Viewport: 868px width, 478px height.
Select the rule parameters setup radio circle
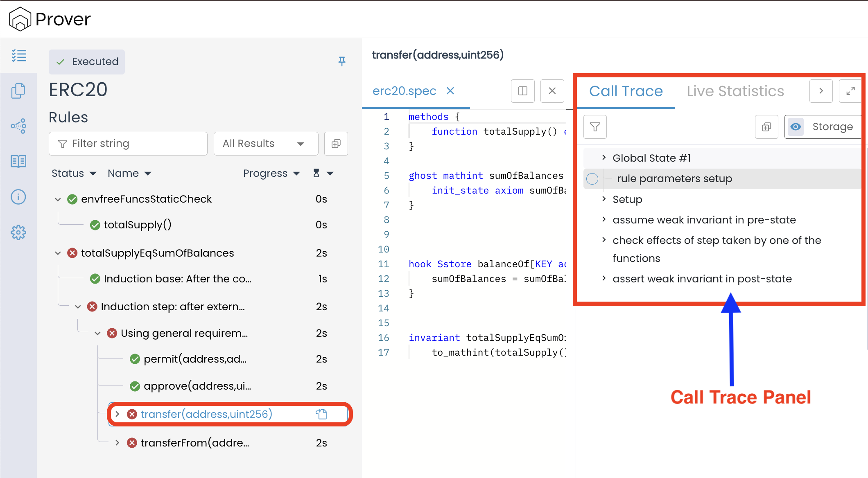(592, 179)
